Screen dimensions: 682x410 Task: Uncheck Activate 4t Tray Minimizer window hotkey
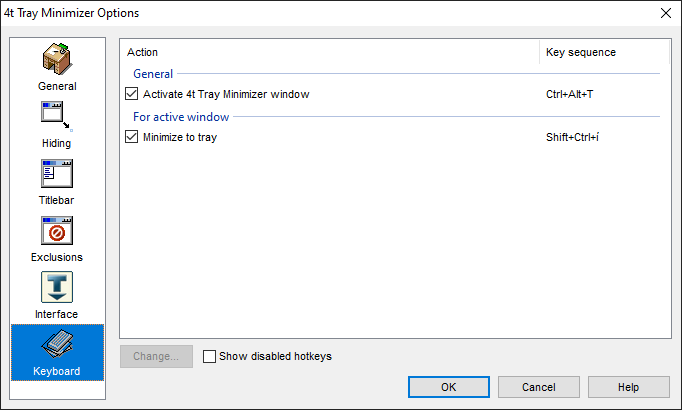click(x=131, y=94)
